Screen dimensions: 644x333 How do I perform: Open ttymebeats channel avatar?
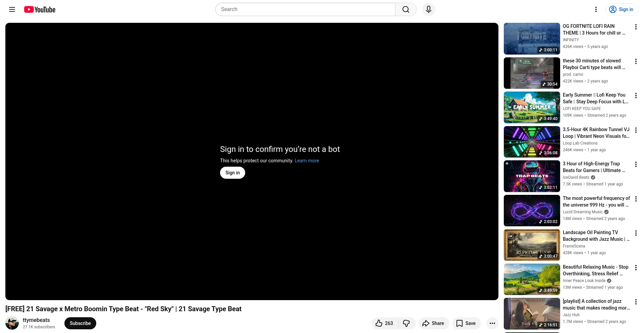[x=12, y=323]
